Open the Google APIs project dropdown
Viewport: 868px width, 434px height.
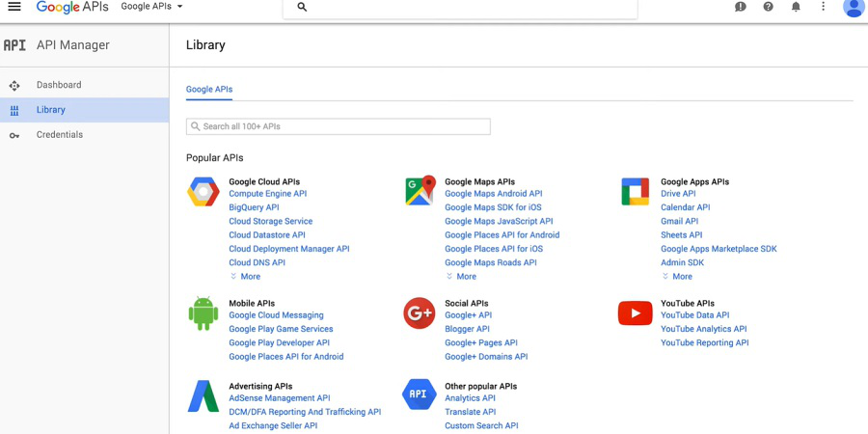pyautogui.click(x=151, y=7)
